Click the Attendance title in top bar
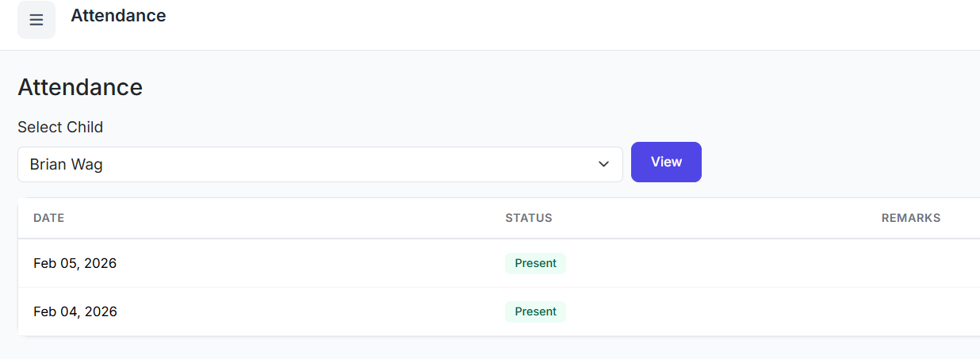Image resolution: width=980 pixels, height=359 pixels. [x=118, y=16]
